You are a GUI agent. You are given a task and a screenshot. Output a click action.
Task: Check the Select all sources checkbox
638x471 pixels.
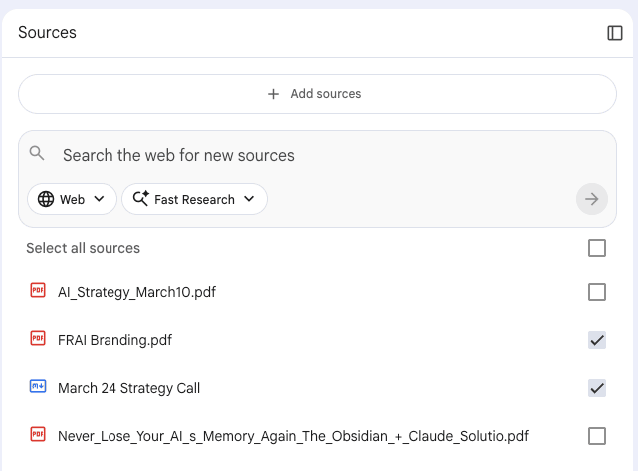[597, 248]
